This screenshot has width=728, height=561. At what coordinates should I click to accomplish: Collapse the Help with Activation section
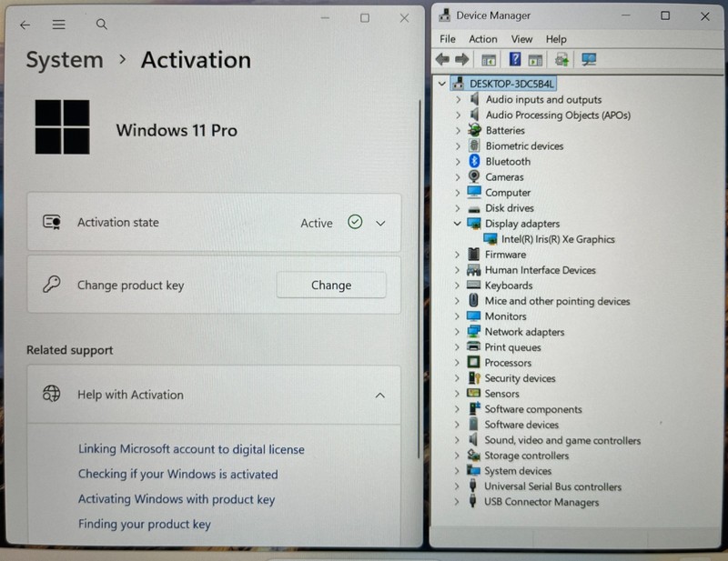(380, 396)
